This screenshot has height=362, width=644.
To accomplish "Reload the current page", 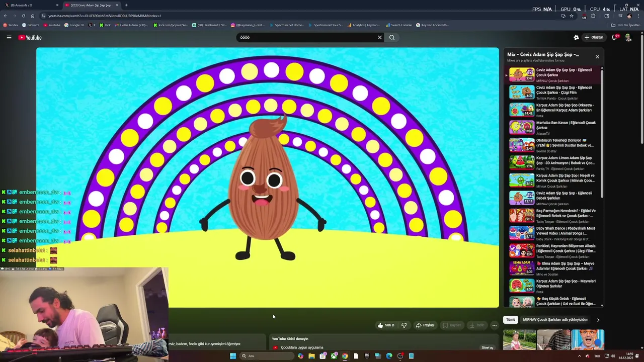I will [23, 16].
